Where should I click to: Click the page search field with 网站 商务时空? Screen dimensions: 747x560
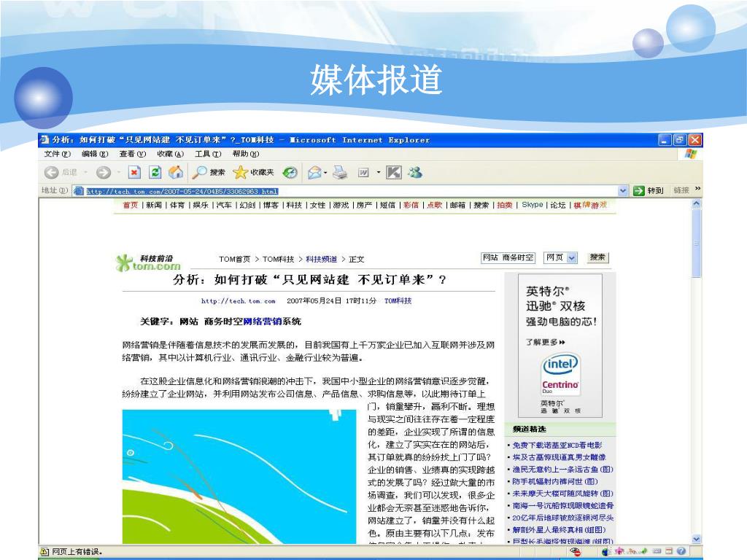[x=508, y=257]
